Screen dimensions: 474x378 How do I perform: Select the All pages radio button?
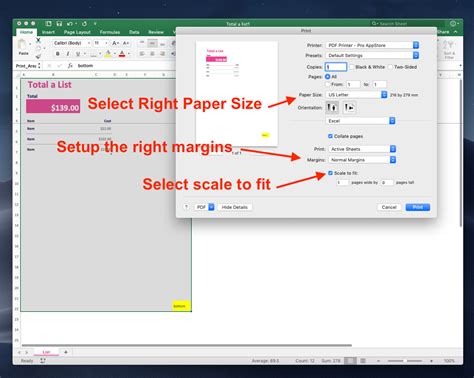(328, 77)
